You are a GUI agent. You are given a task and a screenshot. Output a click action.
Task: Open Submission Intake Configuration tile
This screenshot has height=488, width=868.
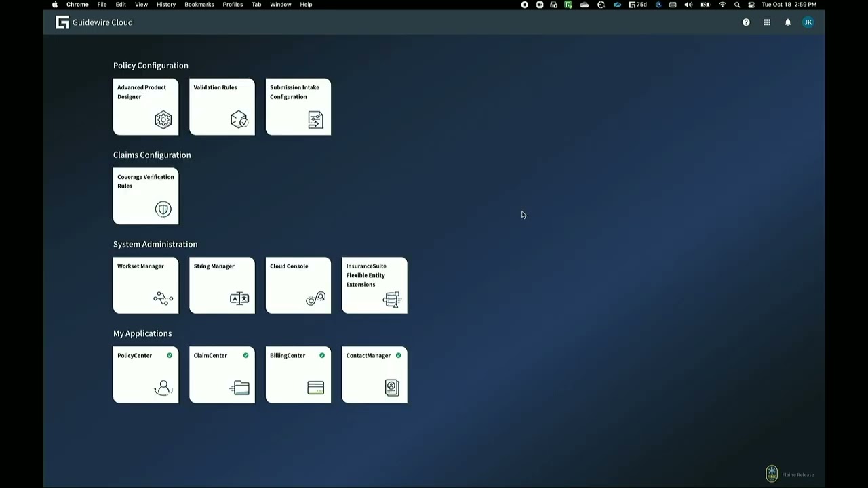pyautogui.click(x=298, y=107)
